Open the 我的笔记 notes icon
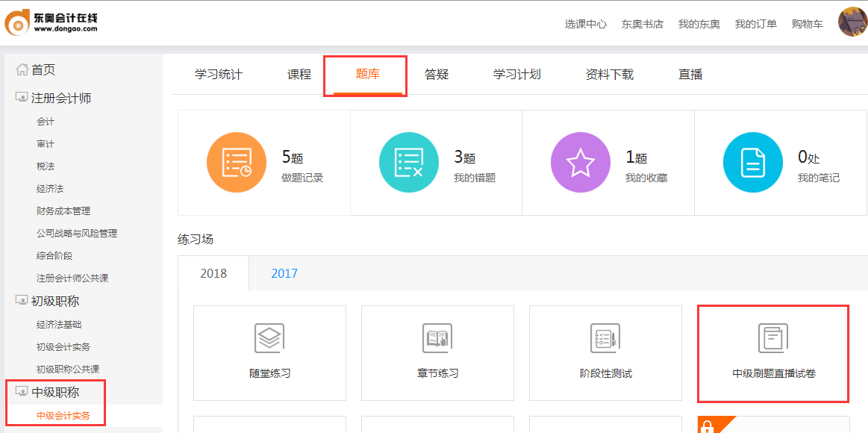Viewport: 868px width, 433px height. pyautogui.click(x=752, y=162)
